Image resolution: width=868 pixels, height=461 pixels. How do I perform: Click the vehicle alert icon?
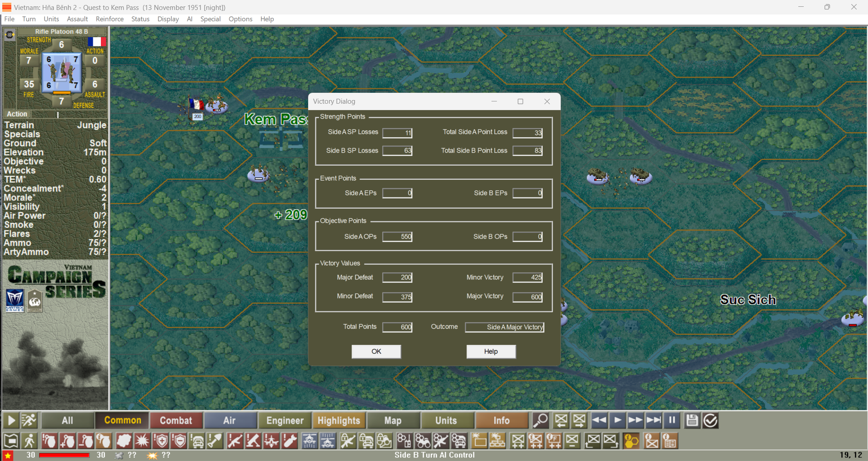(x=198, y=441)
